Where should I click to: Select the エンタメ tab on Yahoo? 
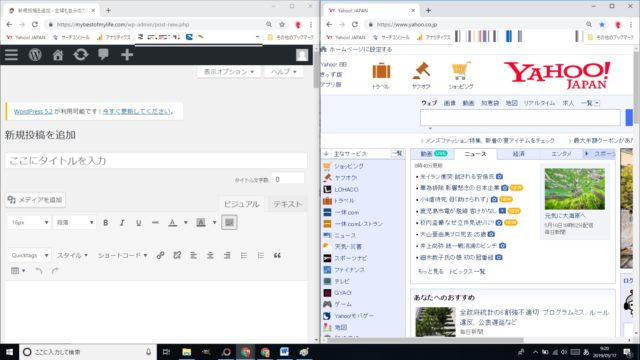click(x=561, y=154)
